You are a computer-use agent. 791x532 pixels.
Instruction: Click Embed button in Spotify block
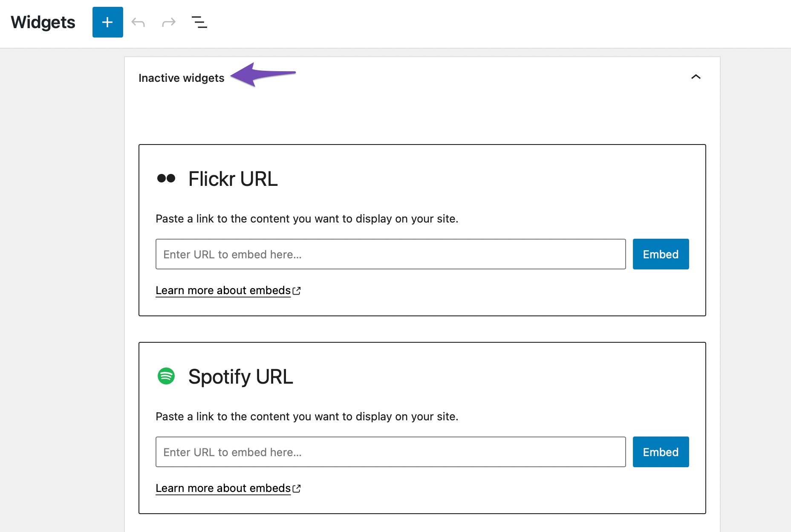(661, 452)
